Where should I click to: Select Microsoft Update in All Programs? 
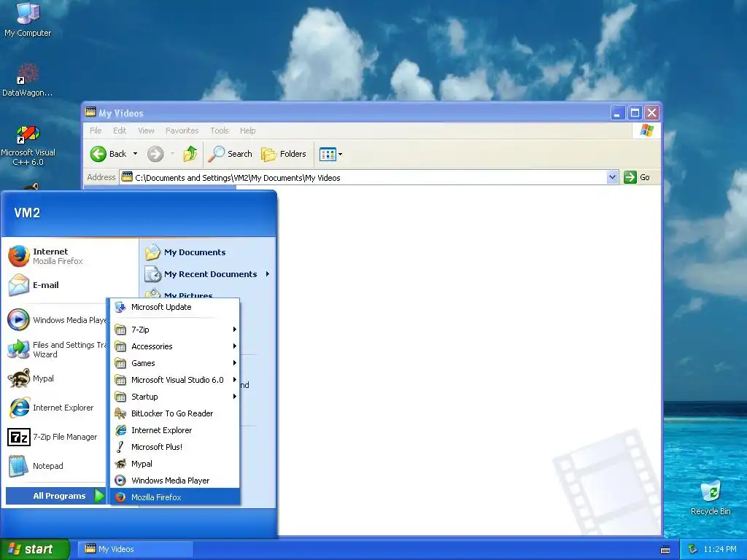pyautogui.click(x=175, y=307)
